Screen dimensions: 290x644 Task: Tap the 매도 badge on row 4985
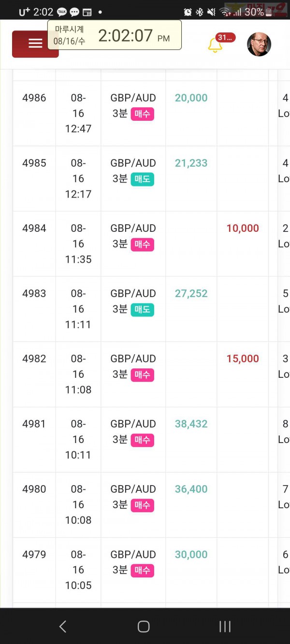[x=142, y=179]
